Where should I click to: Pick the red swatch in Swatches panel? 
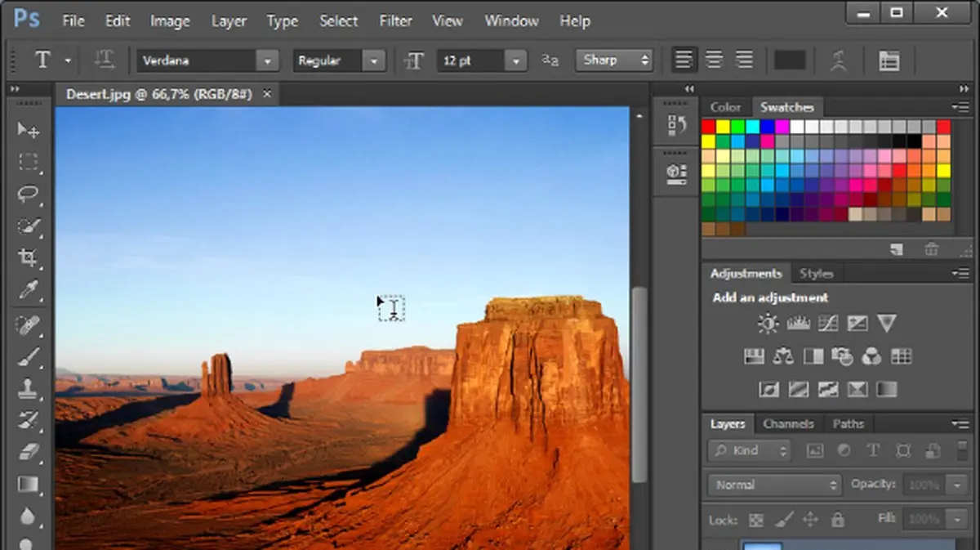[708, 127]
